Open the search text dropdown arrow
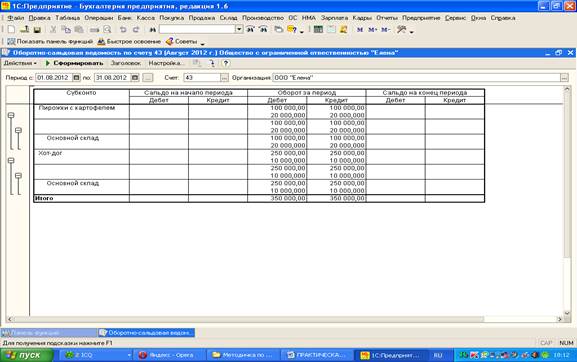The image size is (577, 362). pyautogui.click(x=239, y=29)
